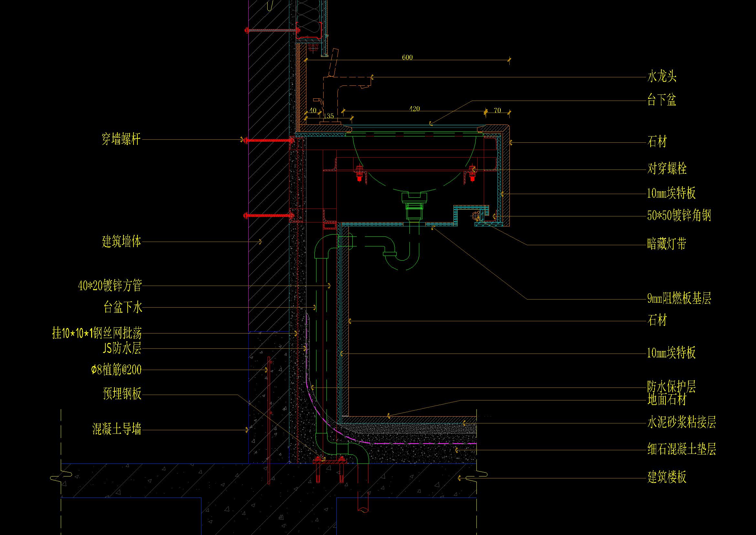
Task: Click the JS防水层 annotation
Action: [x=122, y=349]
